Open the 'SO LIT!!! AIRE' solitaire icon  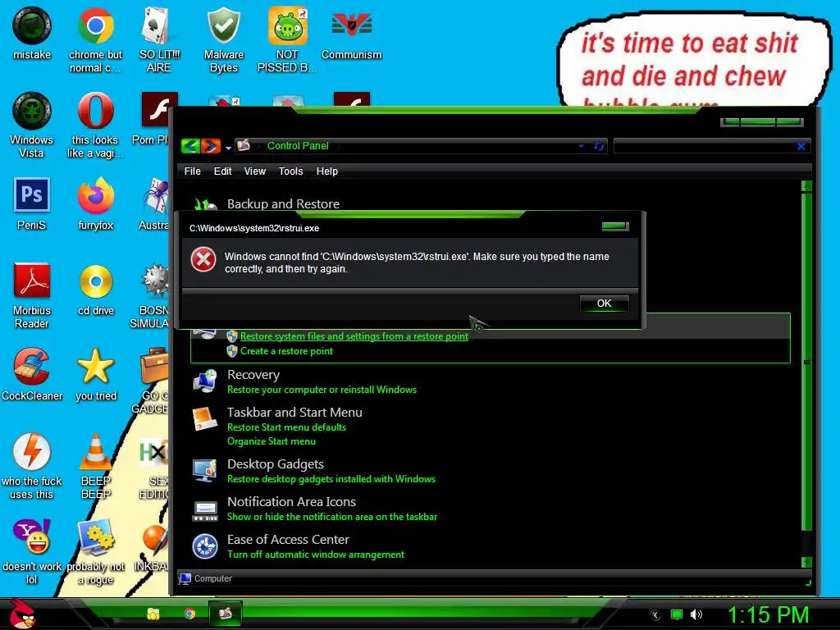(159, 39)
